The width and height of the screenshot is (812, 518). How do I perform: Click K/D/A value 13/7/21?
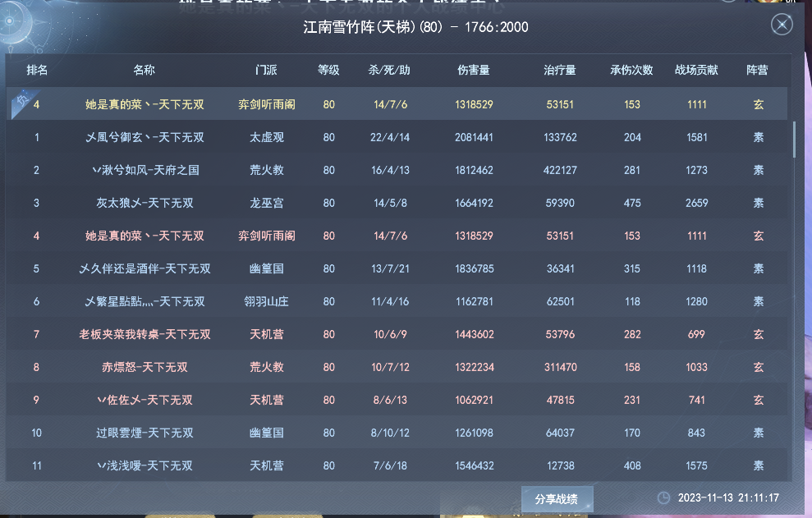pos(390,268)
